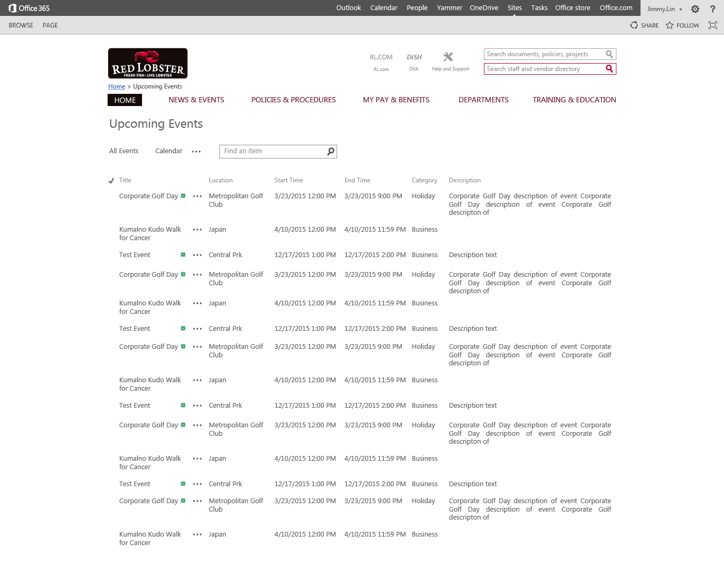Click the Share sync icon button
Screen dimensions: 724x588
tap(634, 25)
